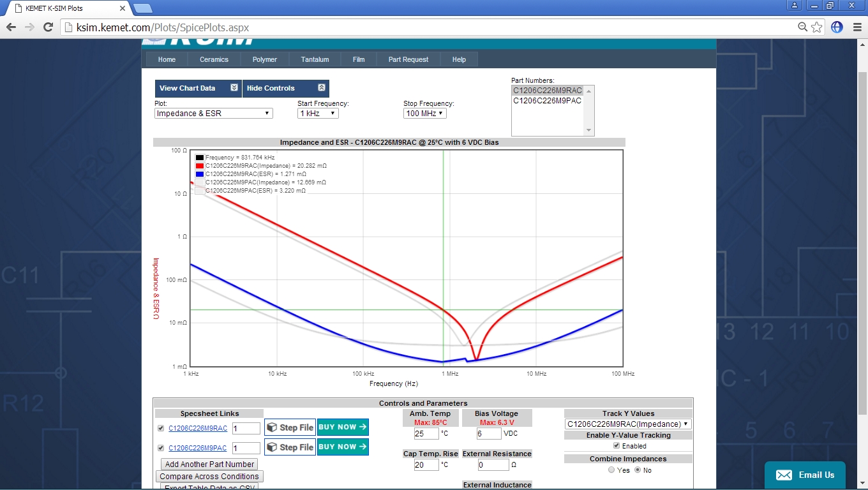Click quantity field for C1206C226M9PAC
868x490 pixels.
[x=246, y=448]
